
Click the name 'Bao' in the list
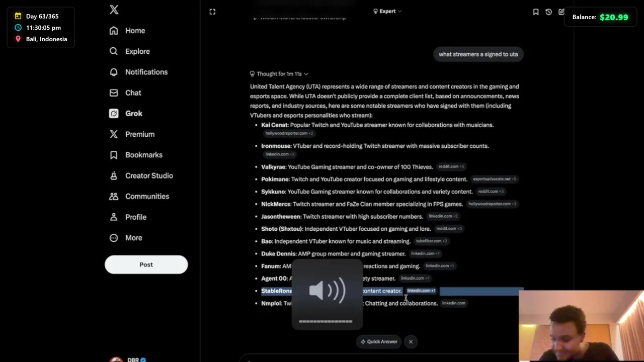pyautogui.click(x=267, y=241)
